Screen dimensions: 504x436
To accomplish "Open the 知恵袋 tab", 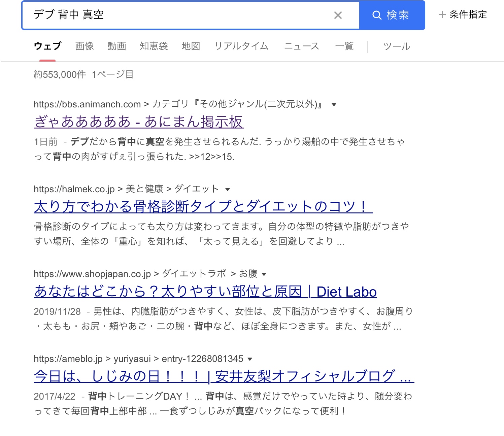I will click(x=154, y=46).
